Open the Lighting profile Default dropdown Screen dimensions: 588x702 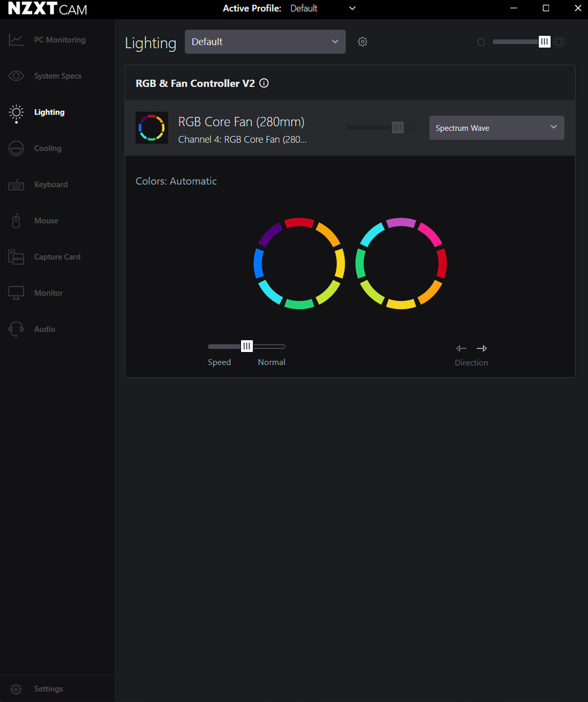click(x=265, y=42)
